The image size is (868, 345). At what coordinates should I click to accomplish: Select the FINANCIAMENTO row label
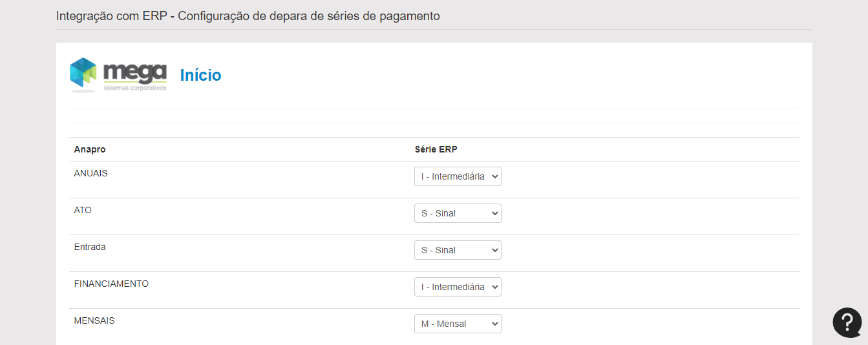[111, 284]
